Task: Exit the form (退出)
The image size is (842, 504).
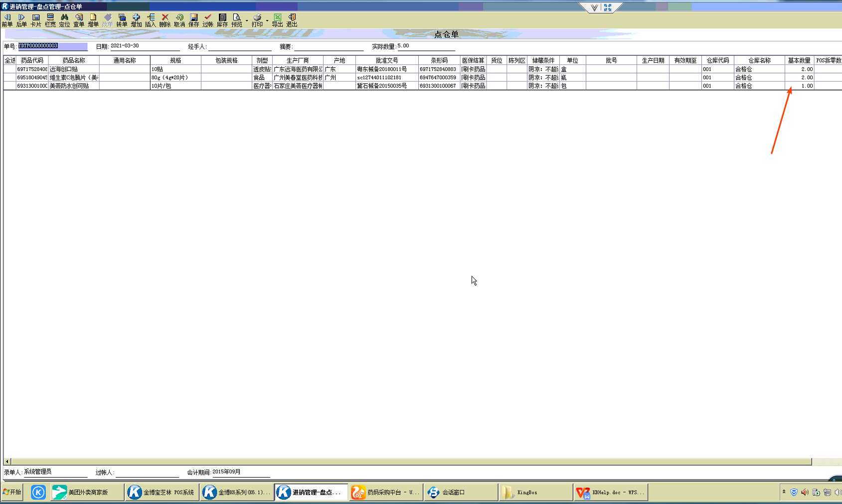Action: [x=292, y=20]
